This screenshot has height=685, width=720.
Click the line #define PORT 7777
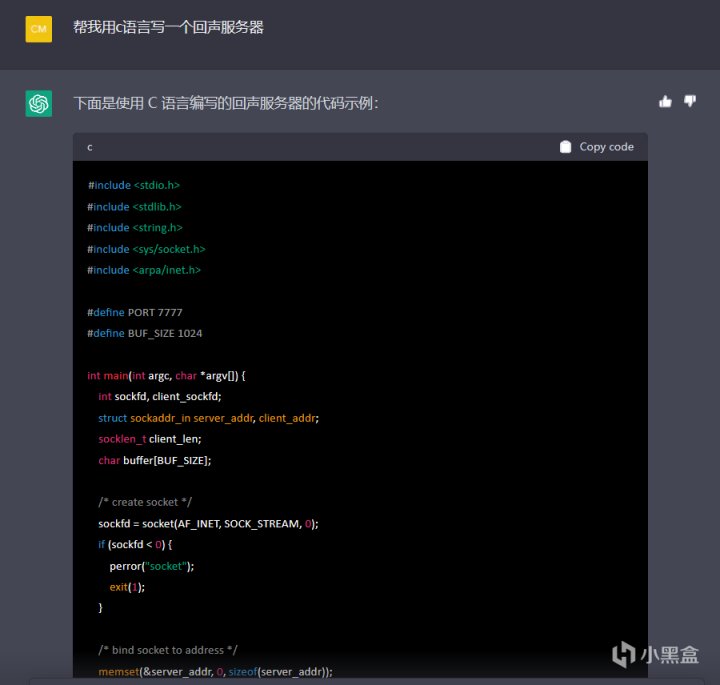(x=135, y=312)
